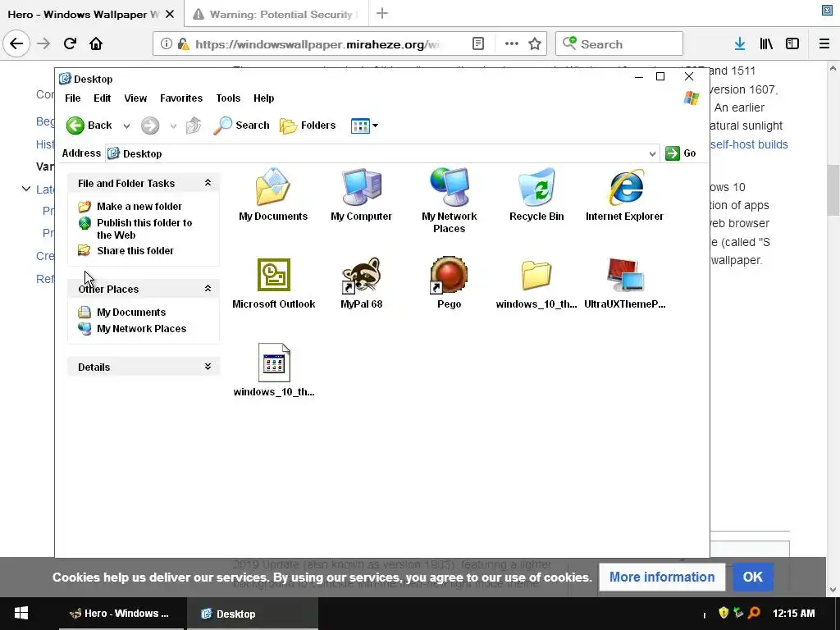The image size is (840, 630).
Task: Select the windows_10_th... folder icon
Action: 536,283
